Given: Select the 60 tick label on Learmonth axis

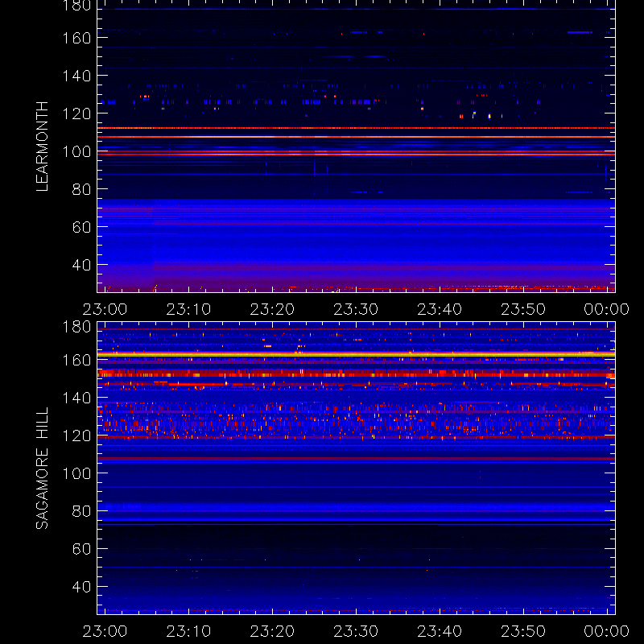Looking at the screenshot, I should [x=81, y=227].
